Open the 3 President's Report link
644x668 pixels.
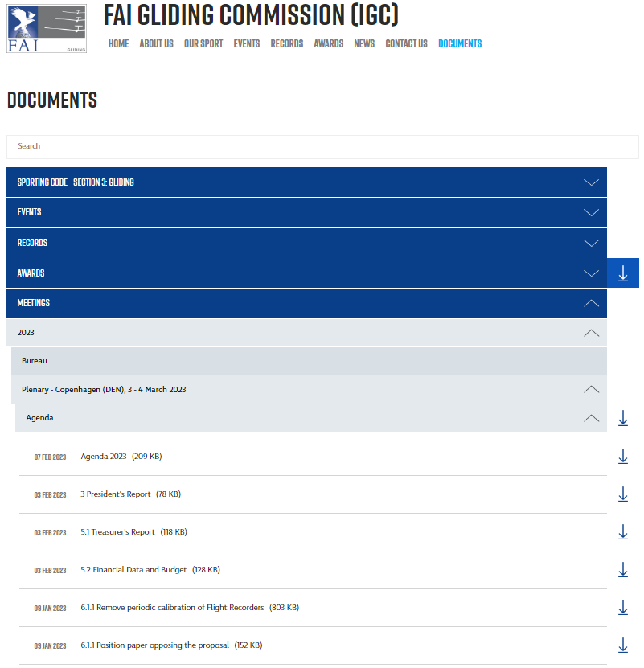[131, 494]
